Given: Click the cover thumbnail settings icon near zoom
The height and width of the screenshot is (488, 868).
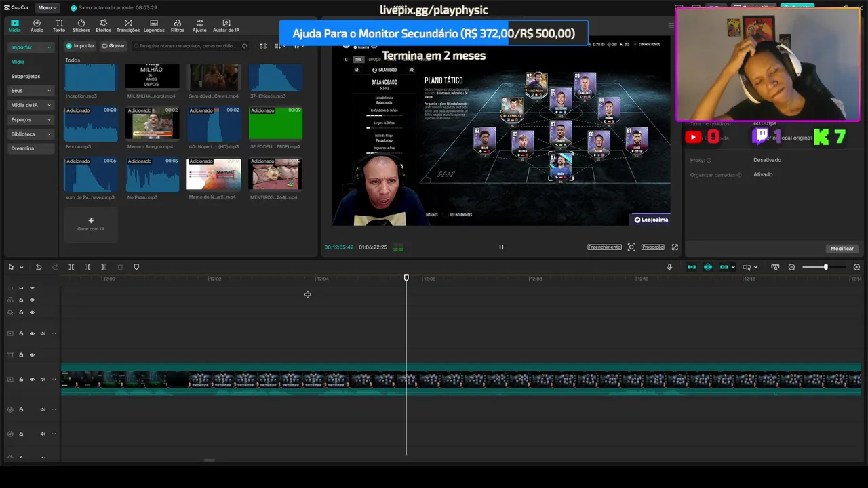Looking at the screenshot, I should pyautogui.click(x=775, y=267).
